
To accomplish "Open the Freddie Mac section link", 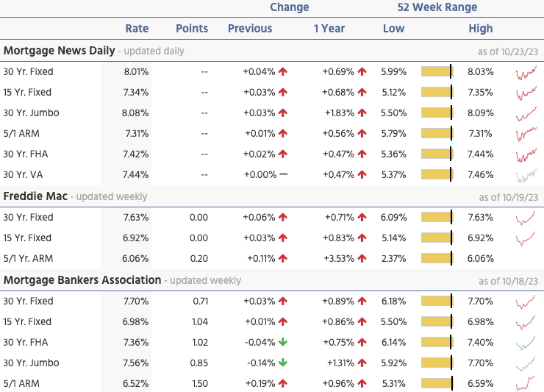I will click(37, 196).
